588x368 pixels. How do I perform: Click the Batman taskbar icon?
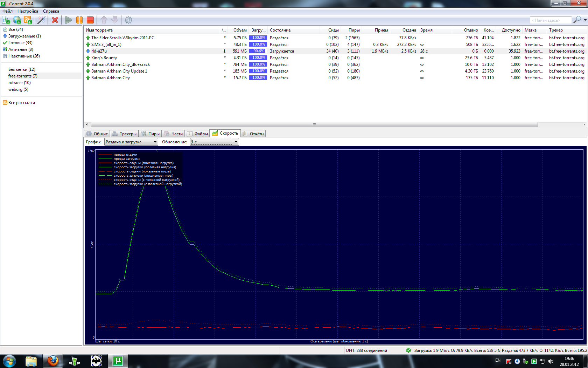pyautogui.click(x=96, y=361)
